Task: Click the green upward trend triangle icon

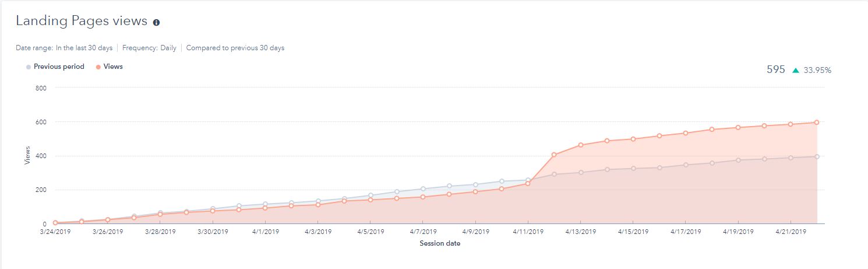Action: click(x=796, y=70)
